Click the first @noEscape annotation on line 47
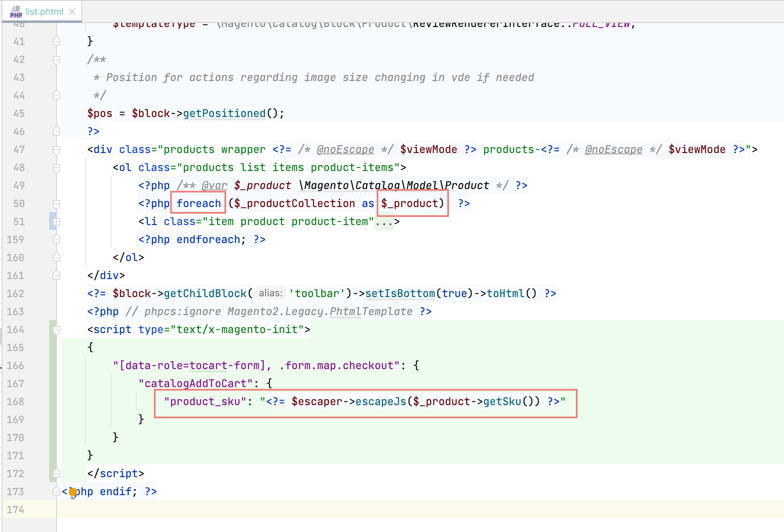Viewport: 784px width, 532px height. pos(345,149)
